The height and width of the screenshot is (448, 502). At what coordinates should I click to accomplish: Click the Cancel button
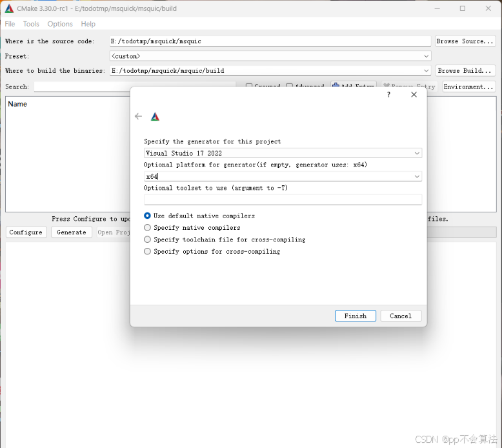pos(401,316)
